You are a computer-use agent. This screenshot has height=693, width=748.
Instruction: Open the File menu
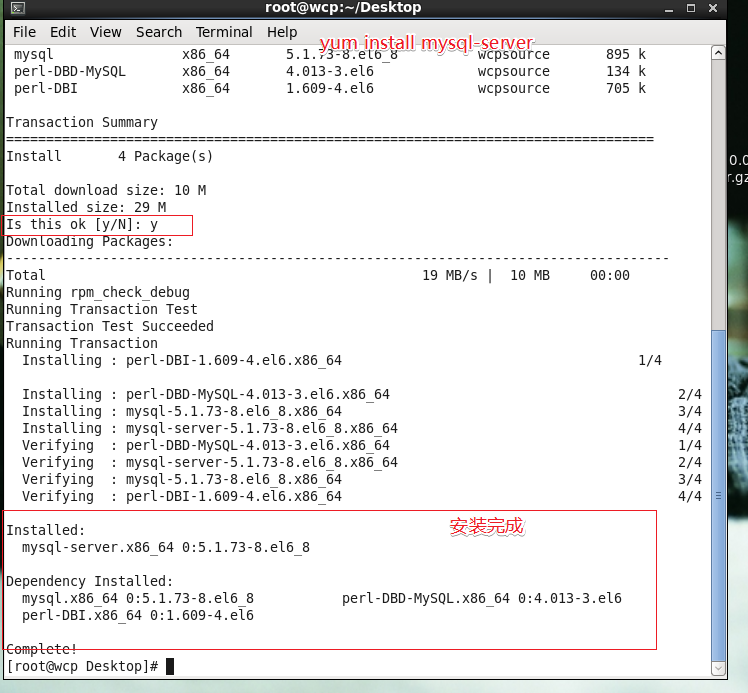pyautogui.click(x=24, y=32)
